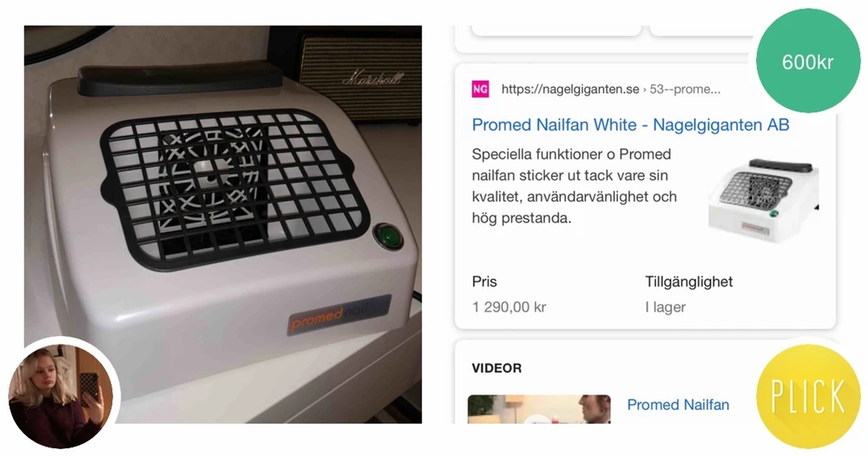Open the Promed Nailfan White - Nagelgiganten AB link
Viewport: 868px width, 456px height.
630,125
